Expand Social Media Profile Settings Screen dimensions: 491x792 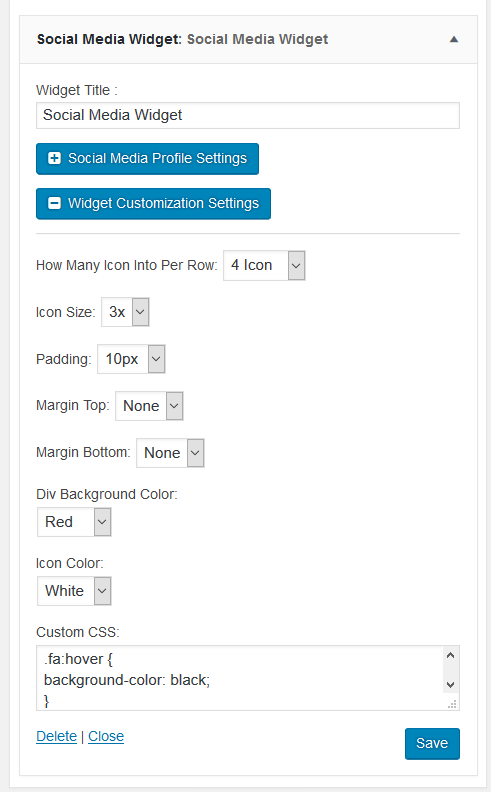[148, 159]
